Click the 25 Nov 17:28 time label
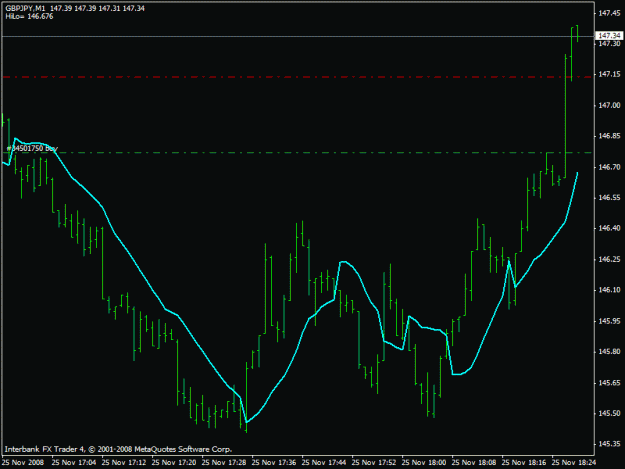 (x=224, y=463)
